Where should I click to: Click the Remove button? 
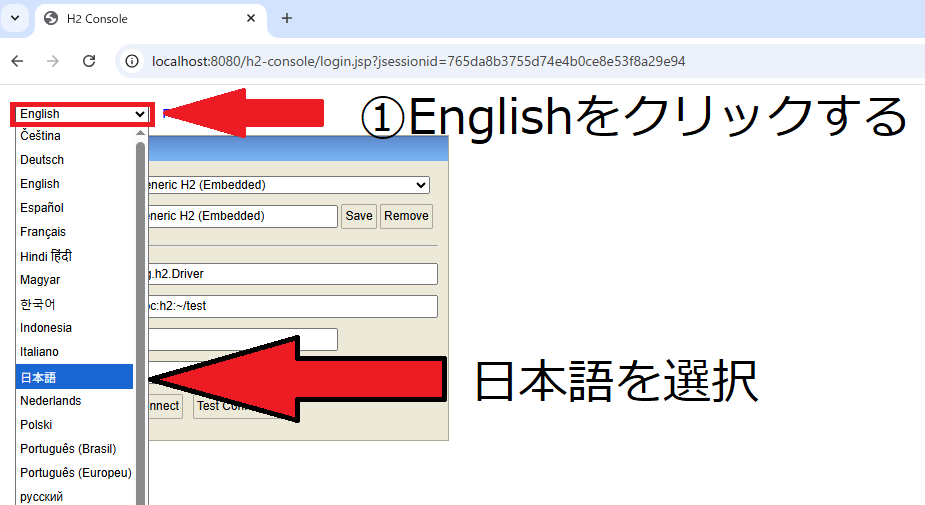pyautogui.click(x=406, y=216)
